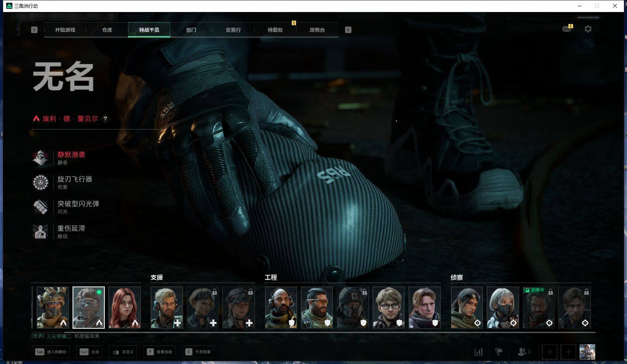Select the 重伤延滞 passive skill icon
Viewport: 627px width, 364px height.
click(x=40, y=231)
